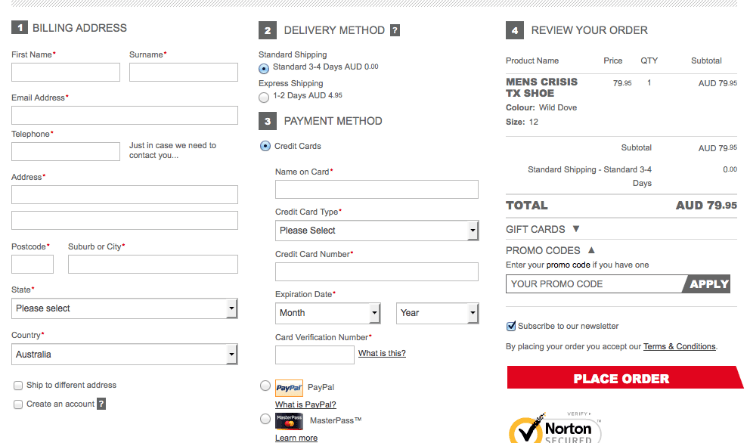Collapse the Promo Codes section

(548, 250)
